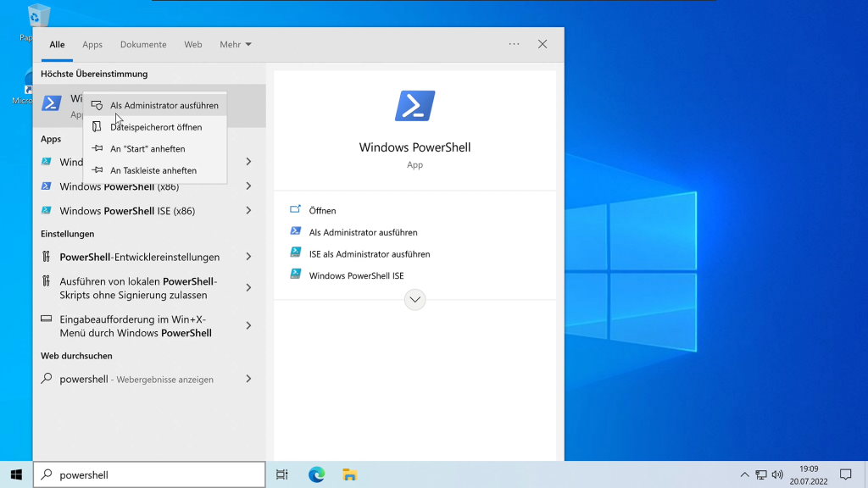This screenshot has height=488, width=868.
Task: Click the network icon in system tray
Action: pos(761,474)
